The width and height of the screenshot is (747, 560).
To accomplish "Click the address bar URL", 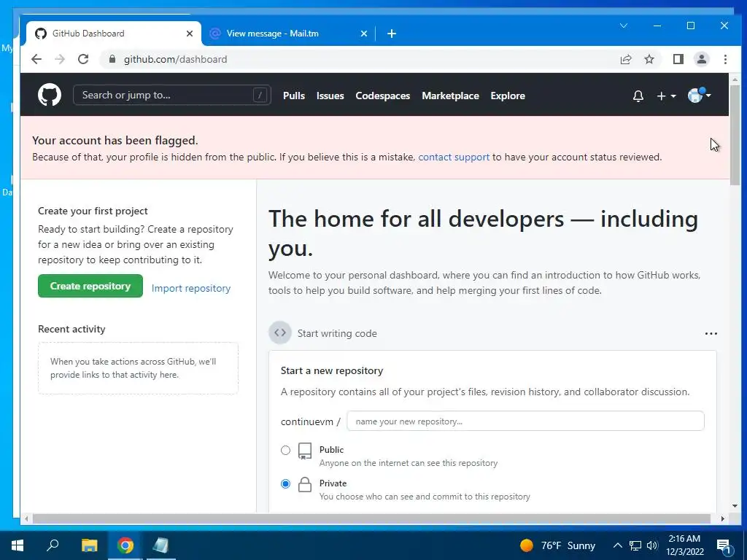I will (x=175, y=59).
